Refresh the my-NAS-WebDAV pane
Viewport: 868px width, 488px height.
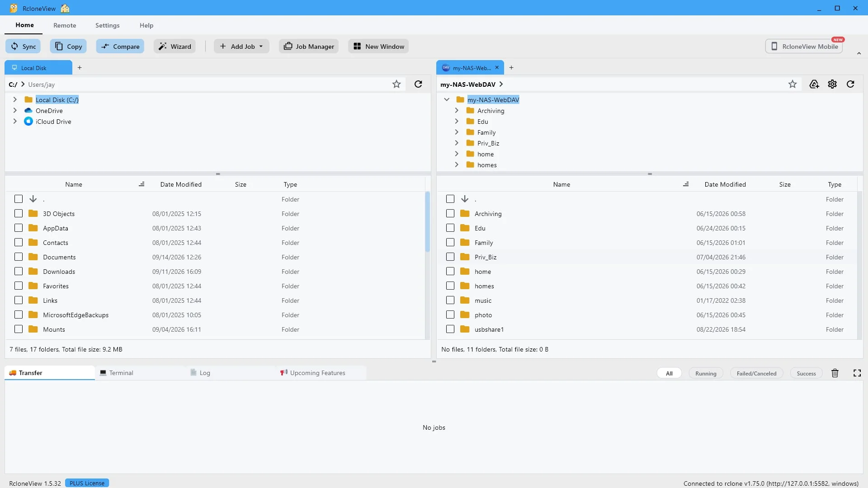coord(850,84)
